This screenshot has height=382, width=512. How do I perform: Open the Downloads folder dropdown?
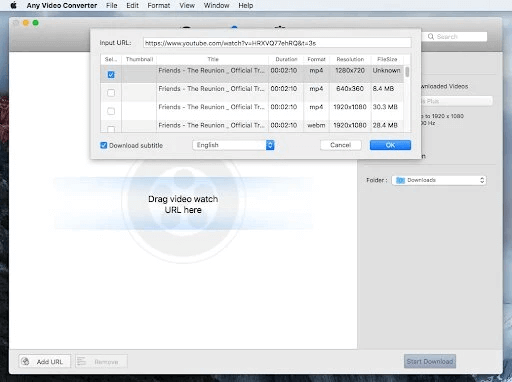point(439,180)
